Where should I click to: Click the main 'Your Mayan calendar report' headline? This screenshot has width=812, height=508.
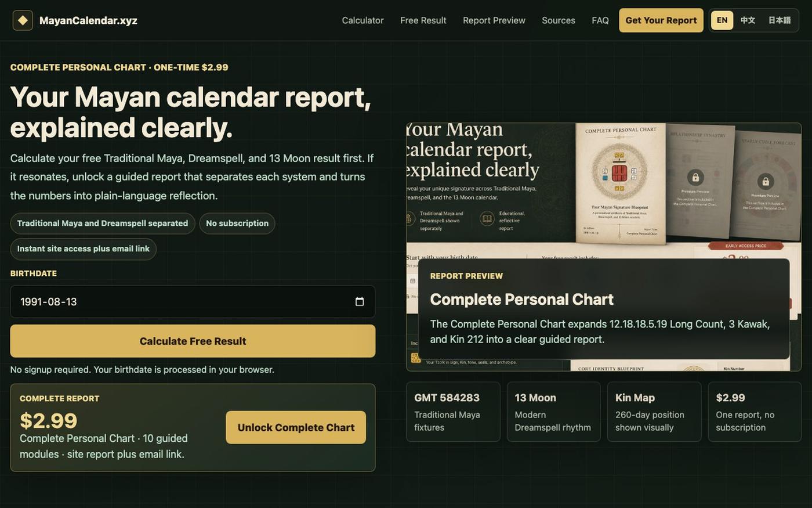click(x=191, y=112)
